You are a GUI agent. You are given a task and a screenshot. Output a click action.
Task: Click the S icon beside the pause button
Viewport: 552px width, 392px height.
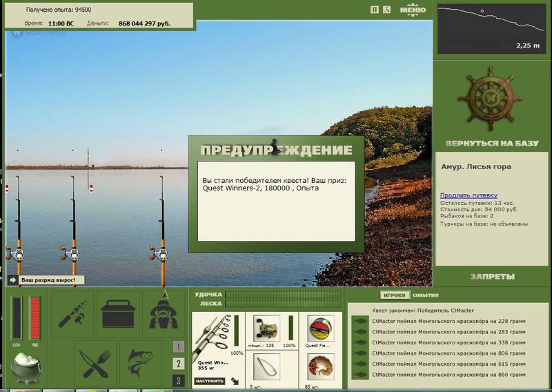(x=386, y=10)
